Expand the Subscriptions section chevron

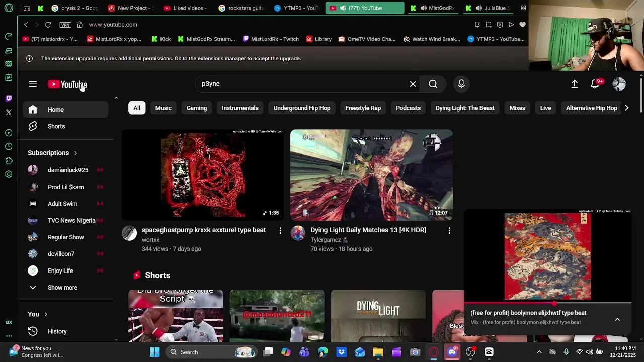(75, 153)
